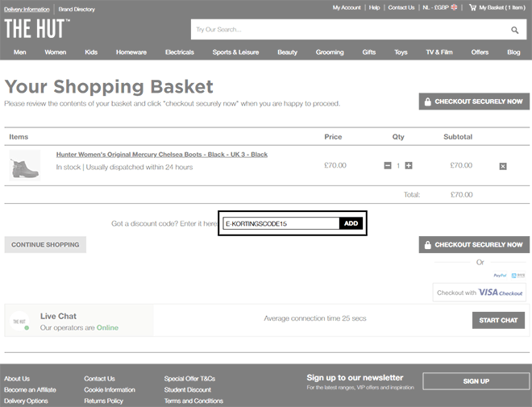Select NL - £GBP country currency selector
The image size is (532, 407).
tap(440, 7)
